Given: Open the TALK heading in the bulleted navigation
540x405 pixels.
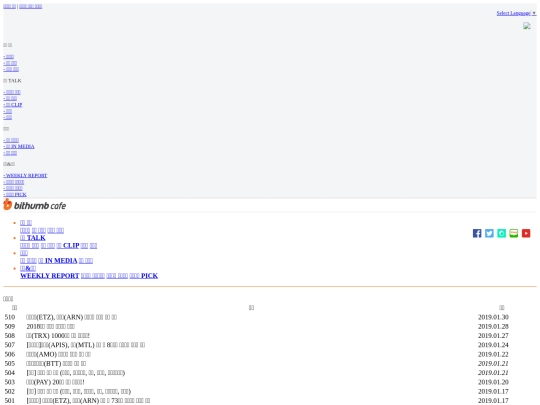Looking at the screenshot, I should tap(33, 238).
